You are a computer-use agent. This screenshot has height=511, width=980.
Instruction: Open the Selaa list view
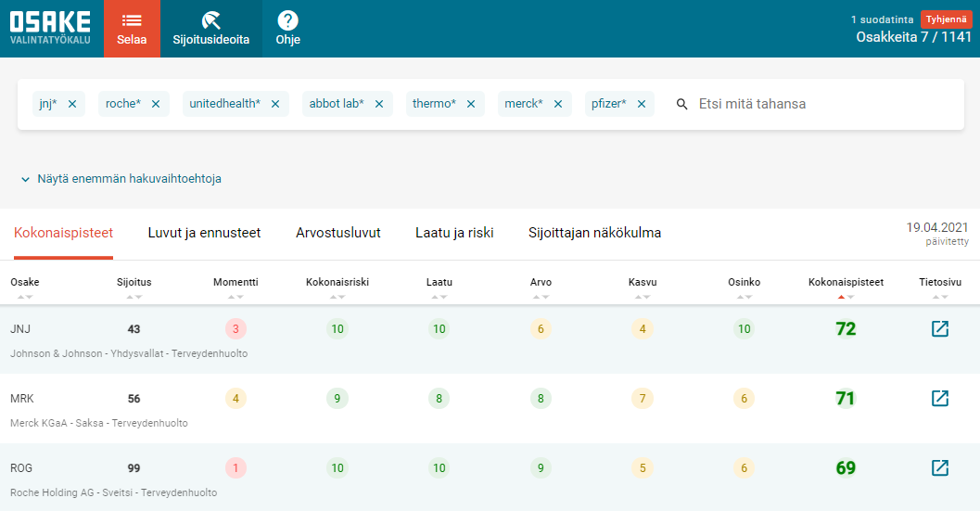(132, 29)
